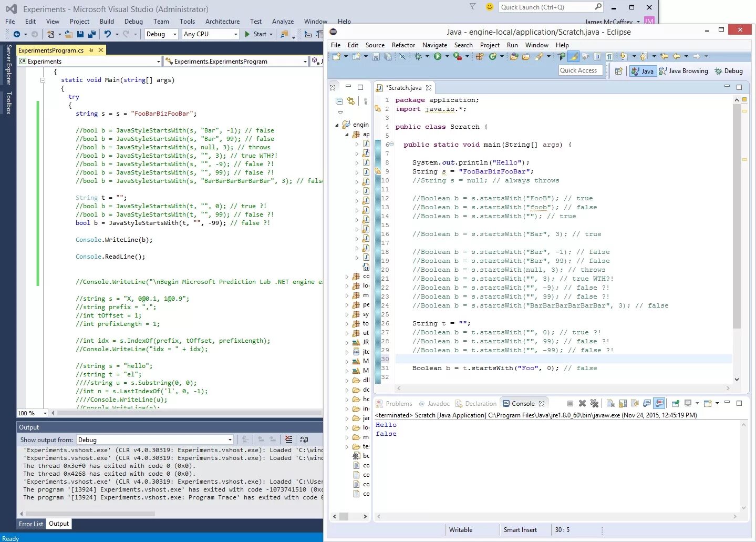This screenshot has height=542, width=756.
Task: Click Eclipse Open Perspective icon
Action: [618, 71]
